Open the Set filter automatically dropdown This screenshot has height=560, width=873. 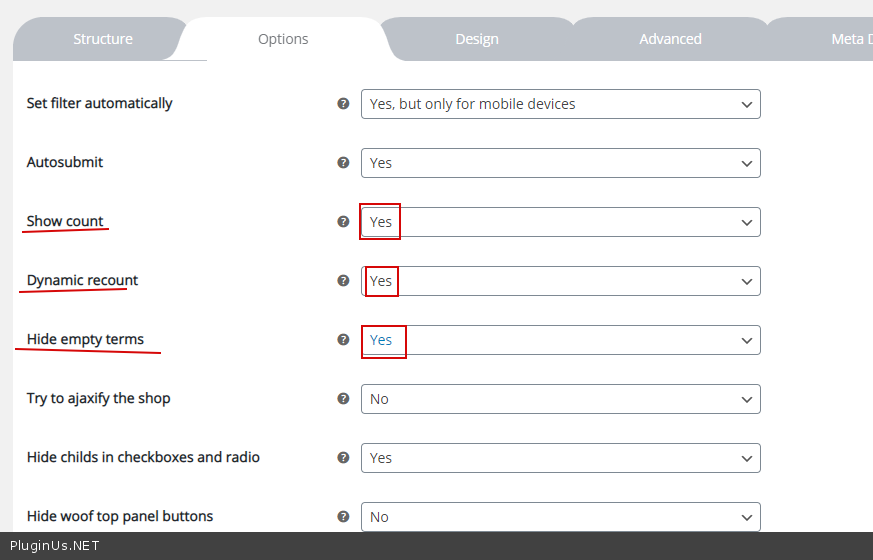point(560,104)
